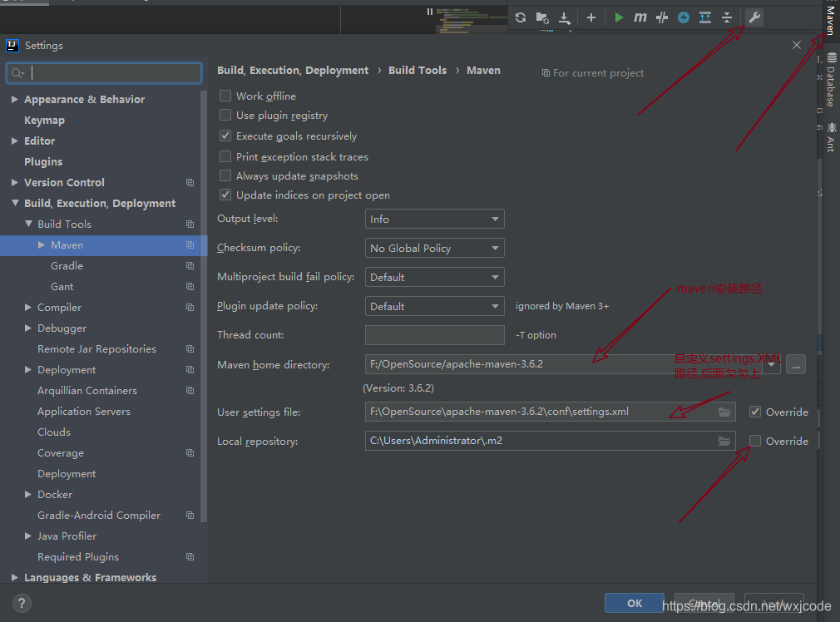Click project-level icon beside Remote Jar Repositories

(190, 348)
